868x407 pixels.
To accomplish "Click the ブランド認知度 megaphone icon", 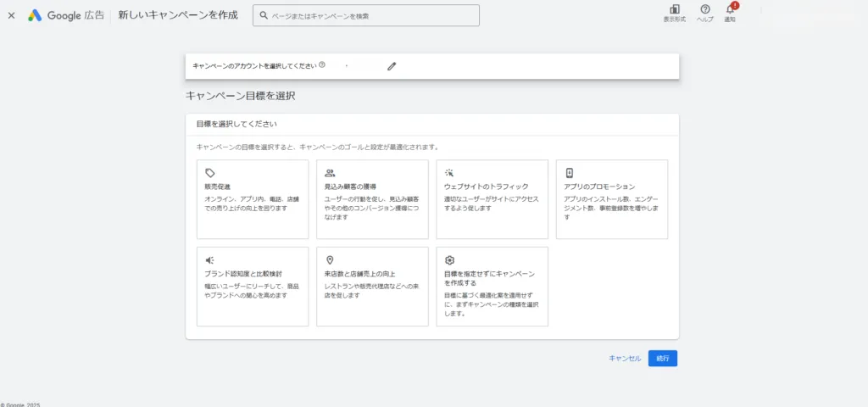I will tap(209, 260).
